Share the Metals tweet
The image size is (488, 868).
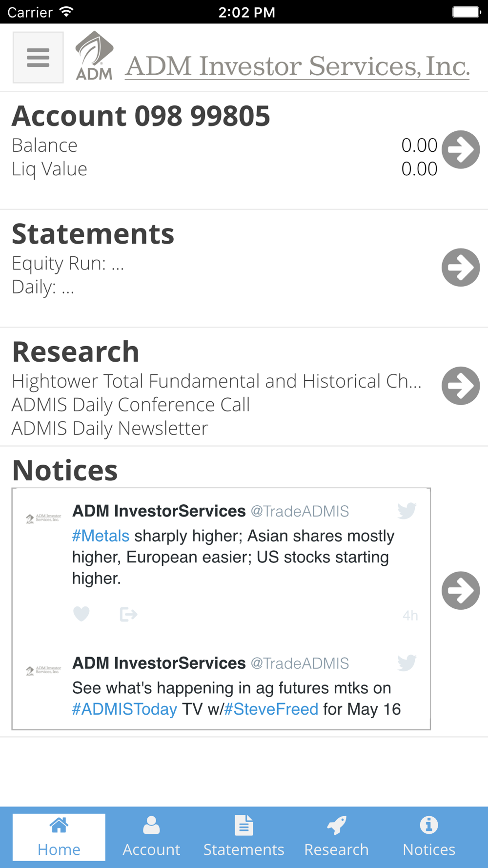point(128,614)
